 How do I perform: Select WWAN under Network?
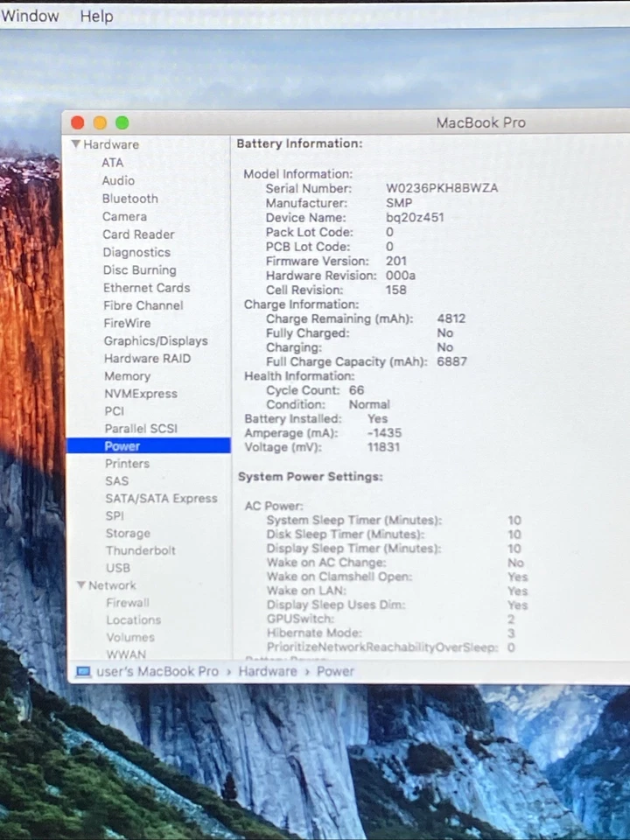pos(126,654)
